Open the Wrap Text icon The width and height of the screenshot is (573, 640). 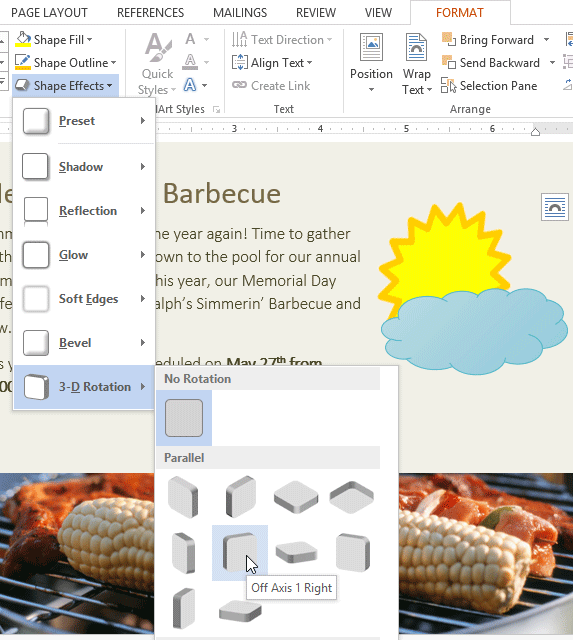coord(416,47)
